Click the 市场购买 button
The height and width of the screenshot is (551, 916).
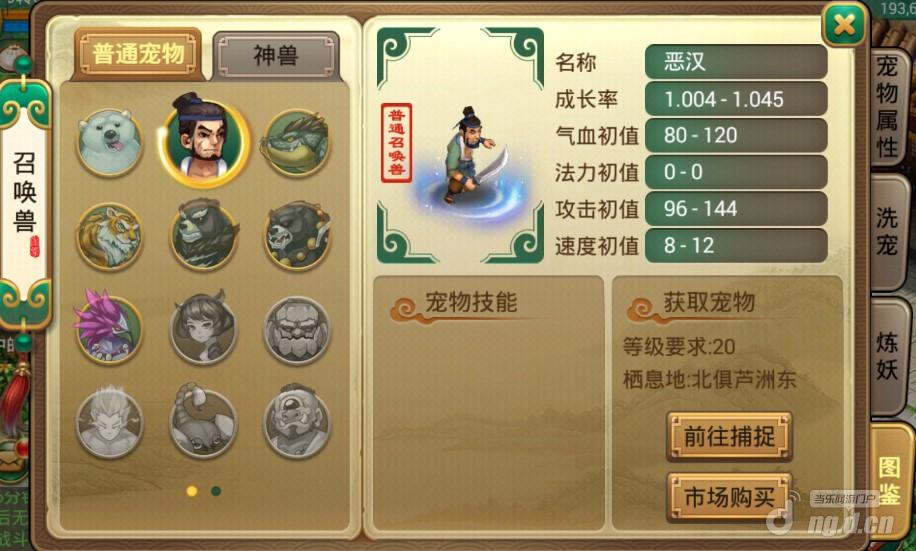click(730, 497)
